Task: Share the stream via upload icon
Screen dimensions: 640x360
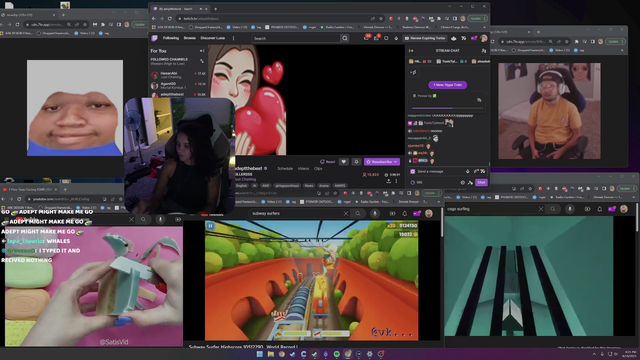Action: pyautogui.click(x=389, y=181)
